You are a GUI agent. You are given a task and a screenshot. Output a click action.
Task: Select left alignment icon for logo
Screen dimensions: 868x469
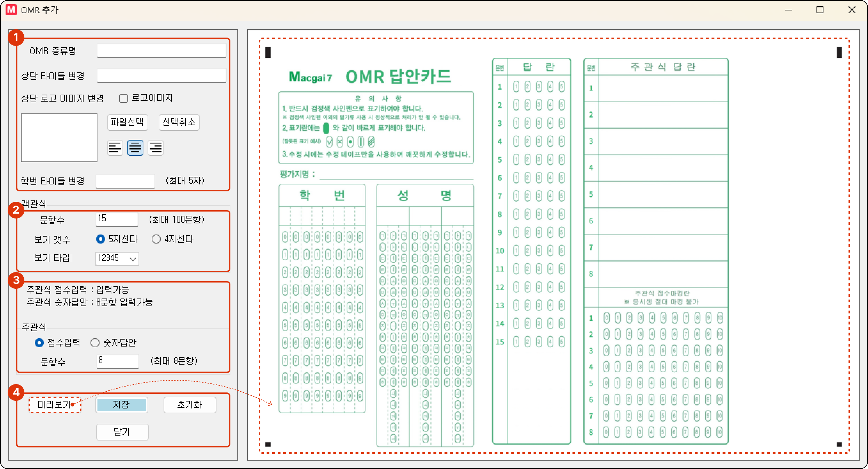pyautogui.click(x=115, y=148)
